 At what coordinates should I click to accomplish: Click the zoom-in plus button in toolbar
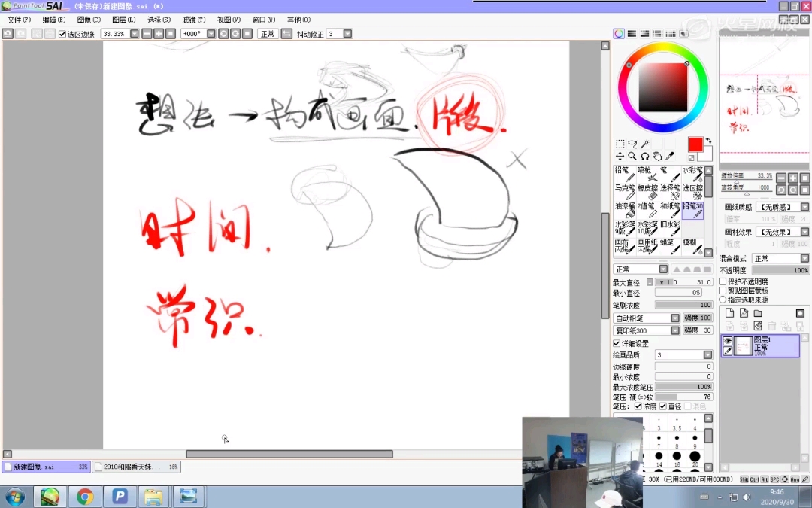pos(159,34)
